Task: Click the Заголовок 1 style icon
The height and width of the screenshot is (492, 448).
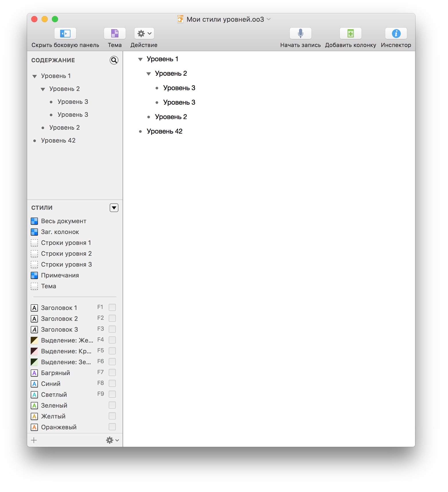Action: point(34,308)
